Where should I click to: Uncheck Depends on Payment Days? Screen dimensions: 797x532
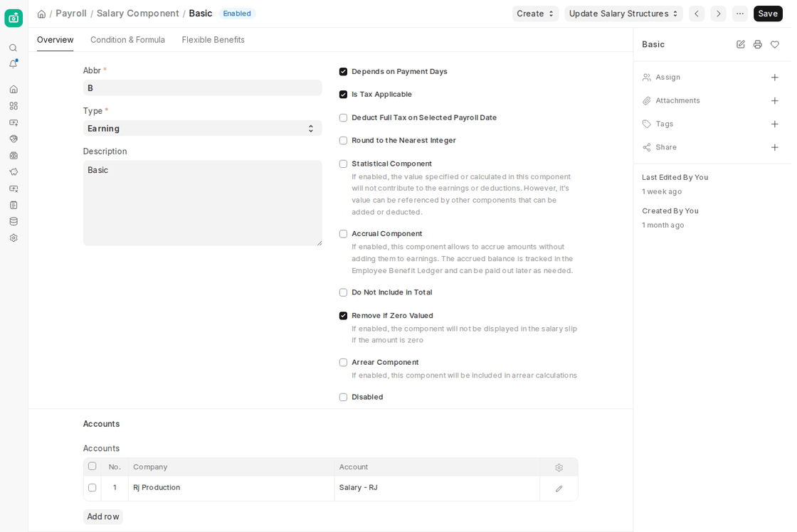343,72
